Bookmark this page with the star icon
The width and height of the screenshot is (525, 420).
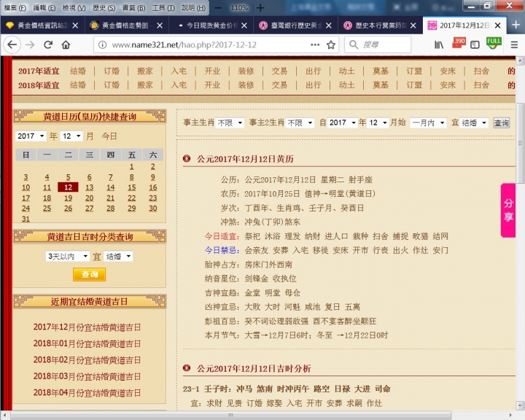[331, 44]
